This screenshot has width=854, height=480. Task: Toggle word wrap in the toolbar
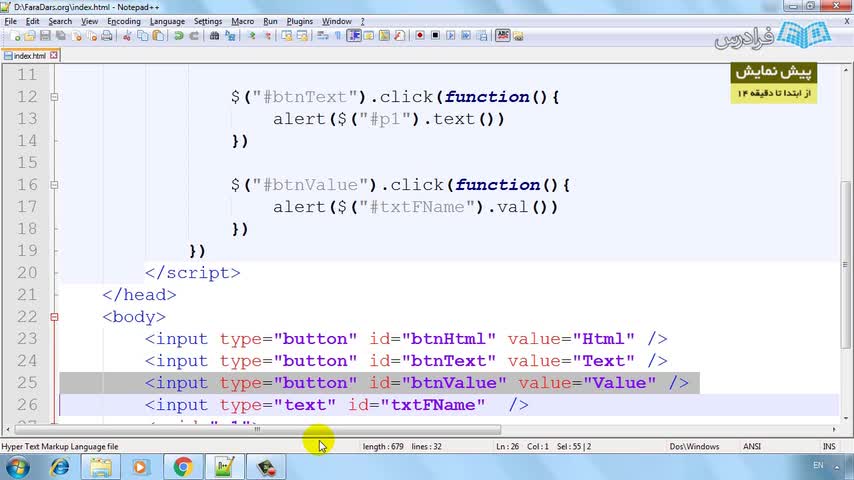(322, 36)
